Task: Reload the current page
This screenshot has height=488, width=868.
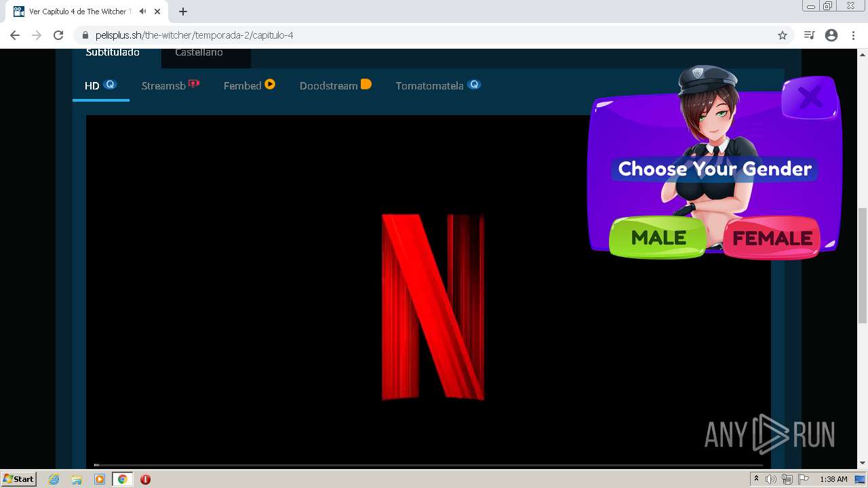Action: click(x=58, y=35)
